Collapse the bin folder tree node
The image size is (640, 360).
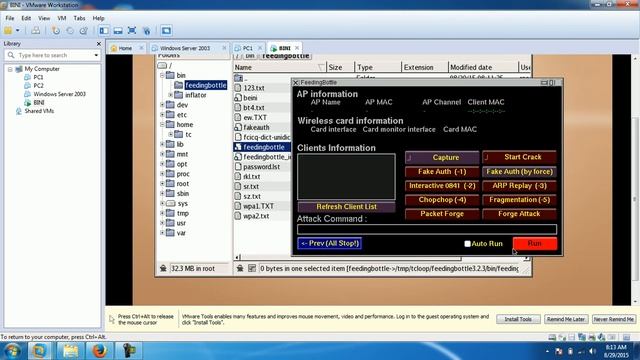click(162, 76)
